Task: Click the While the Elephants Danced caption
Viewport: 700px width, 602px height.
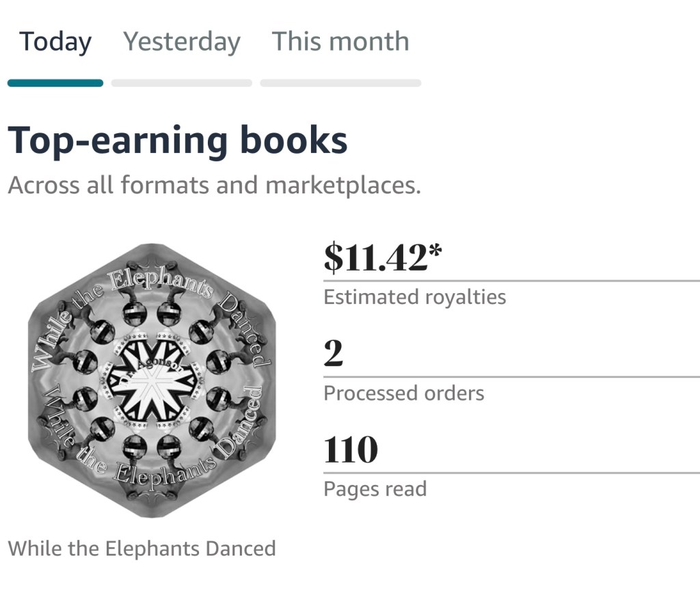Action: click(142, 548)
